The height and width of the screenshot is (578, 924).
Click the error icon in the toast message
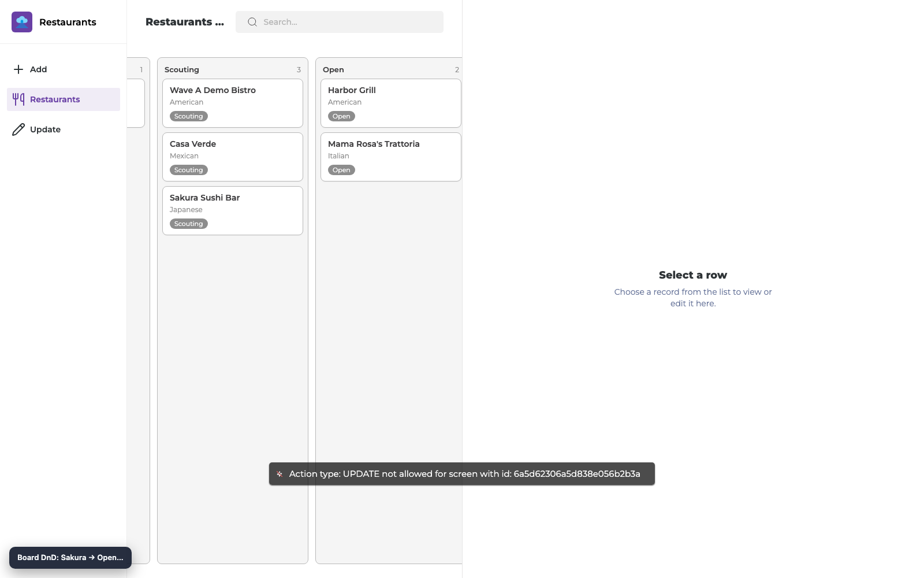click(280, 474)
